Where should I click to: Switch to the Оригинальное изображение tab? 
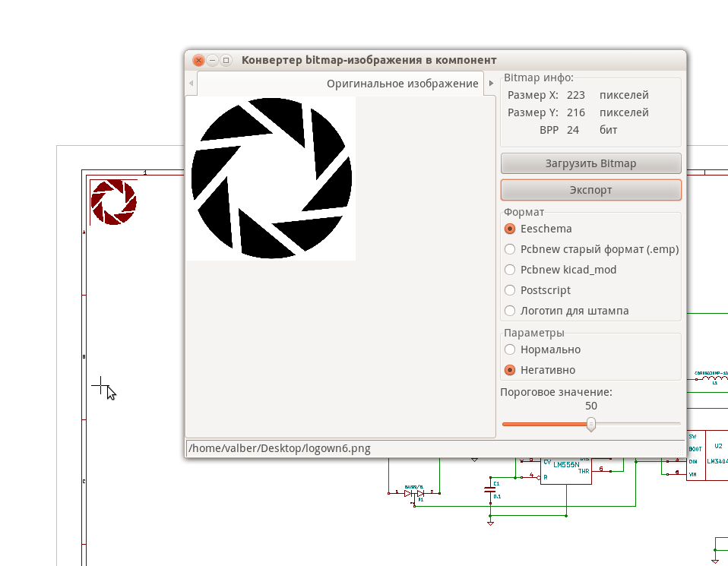click(402, 83)
